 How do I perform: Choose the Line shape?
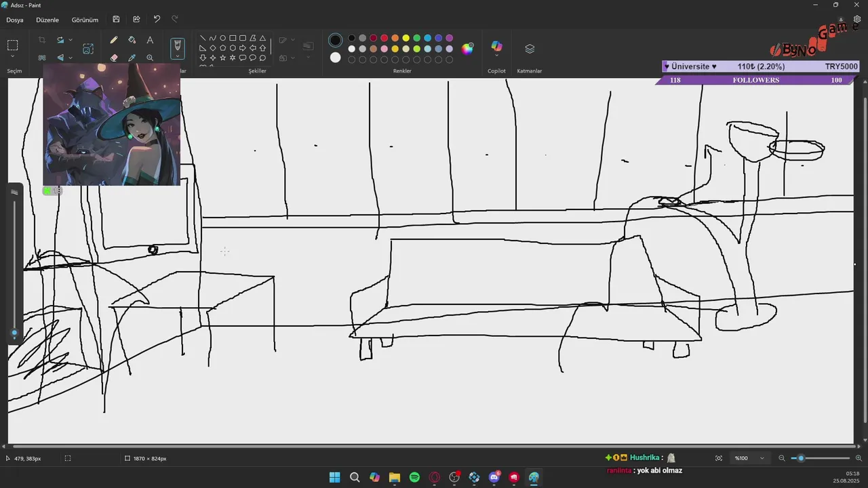click(203, 38)
